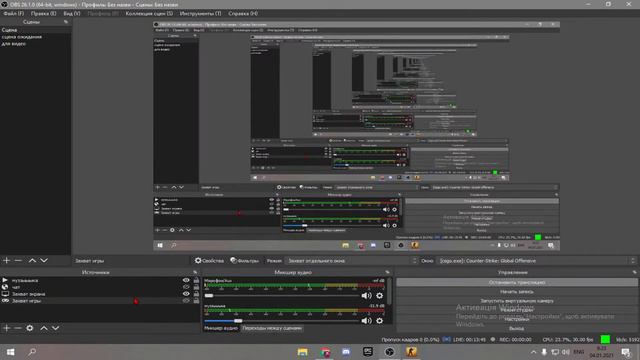Click Режим студии button
This screenshot has width=640, height=360.
tap(517, 310)
